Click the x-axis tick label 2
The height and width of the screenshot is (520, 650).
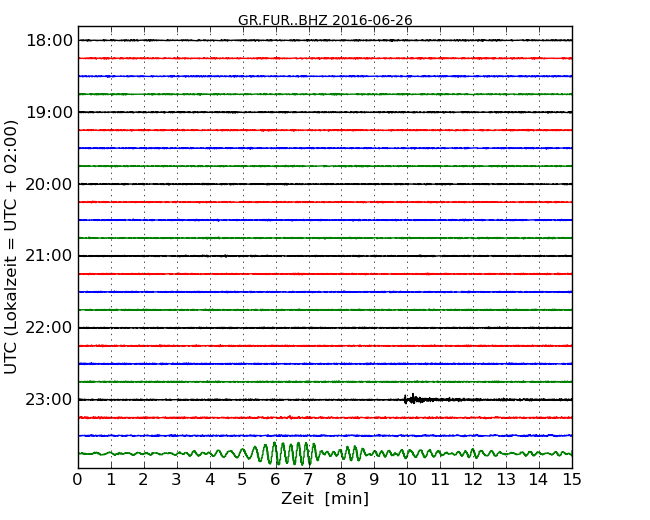[x=144, y=480]
